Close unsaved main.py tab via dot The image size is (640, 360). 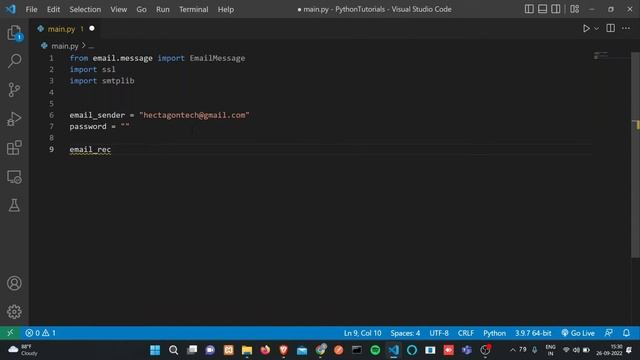click(92, 29)
